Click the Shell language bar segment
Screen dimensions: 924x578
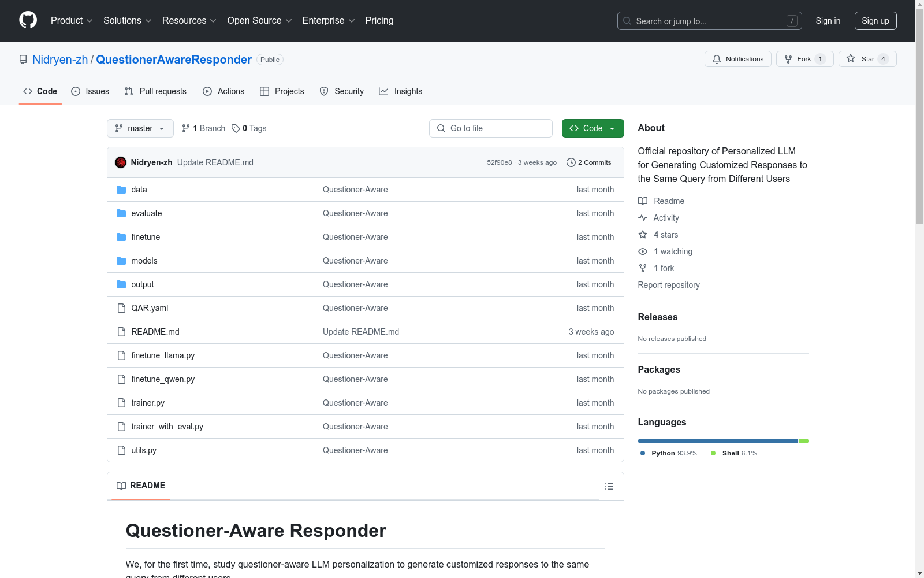[804, 441]
